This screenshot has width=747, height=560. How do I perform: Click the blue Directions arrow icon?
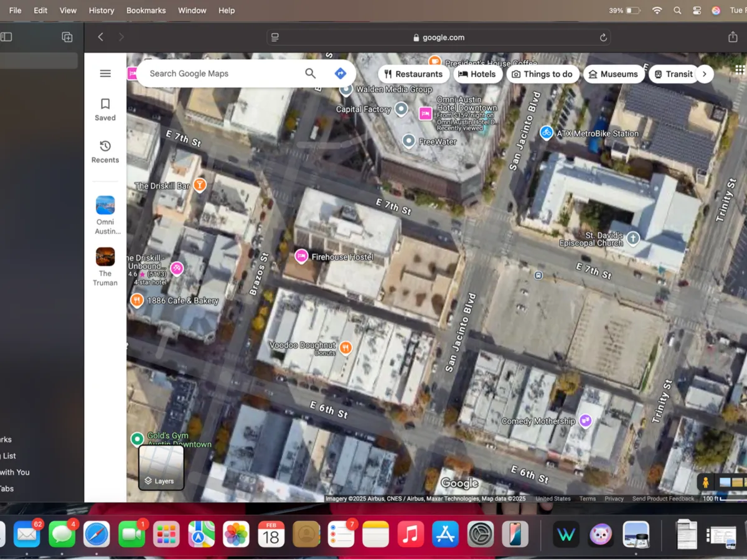pos(340,73)
